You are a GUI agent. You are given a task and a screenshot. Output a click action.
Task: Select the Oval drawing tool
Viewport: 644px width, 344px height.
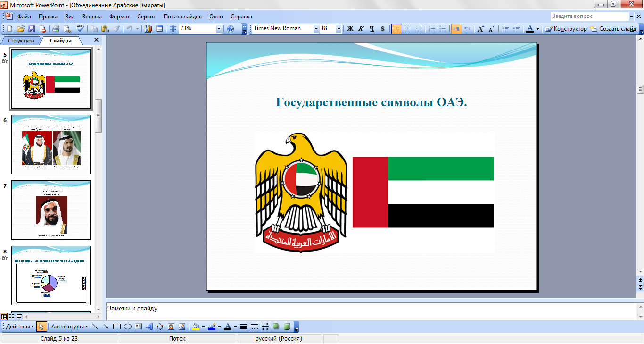click(128, 327)
